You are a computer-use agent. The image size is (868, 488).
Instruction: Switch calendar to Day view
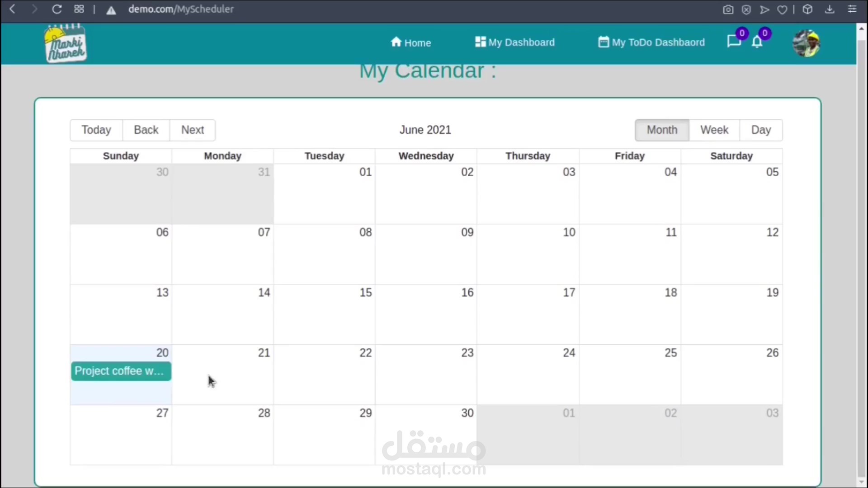[x=760, y=130]
